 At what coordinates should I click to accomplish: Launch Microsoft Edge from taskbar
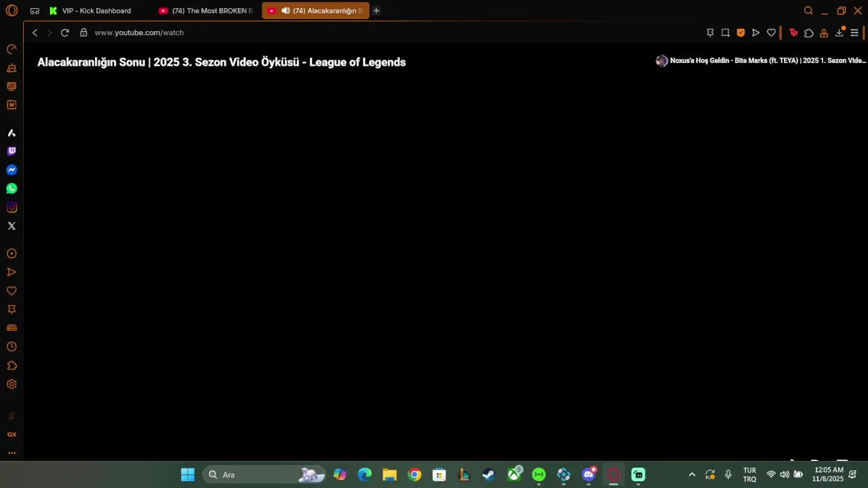point(365,474)
